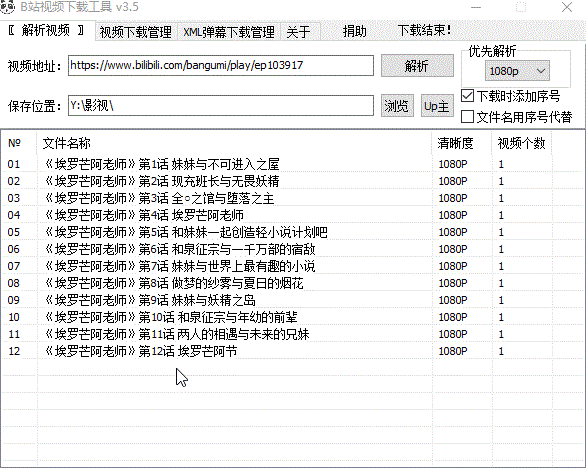Click the № column header
The height and width of the screenshot is (468, 586).
pyautogui.click(x=19, y=143)
